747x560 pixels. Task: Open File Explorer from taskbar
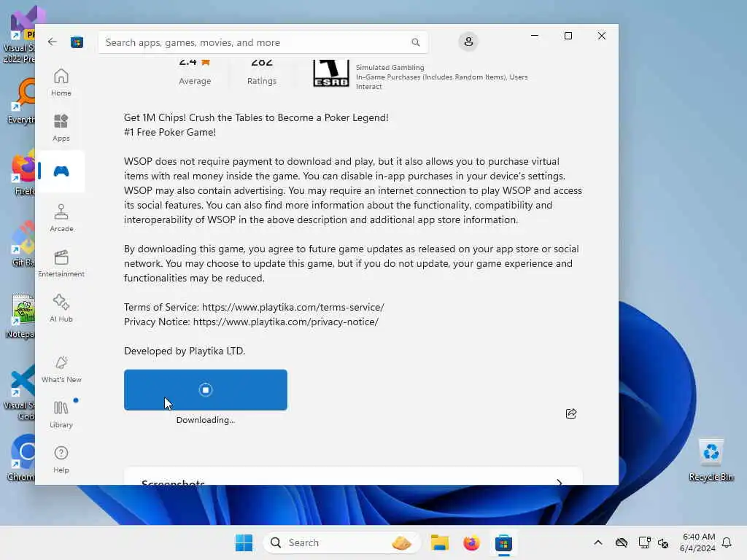pos(439,542)
